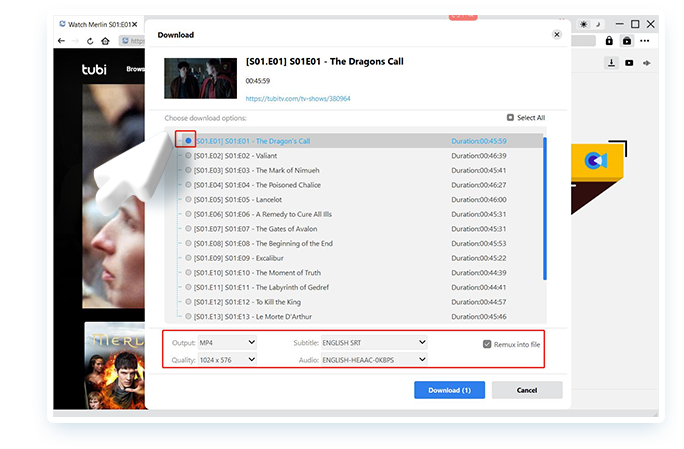Click the forward arrow icon at right

646,63
